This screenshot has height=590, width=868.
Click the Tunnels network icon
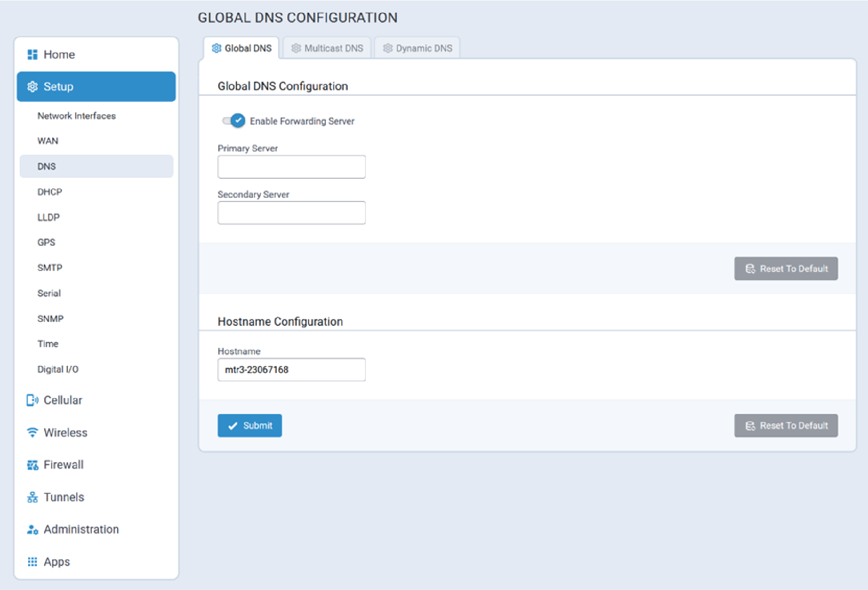click(32, 497)
